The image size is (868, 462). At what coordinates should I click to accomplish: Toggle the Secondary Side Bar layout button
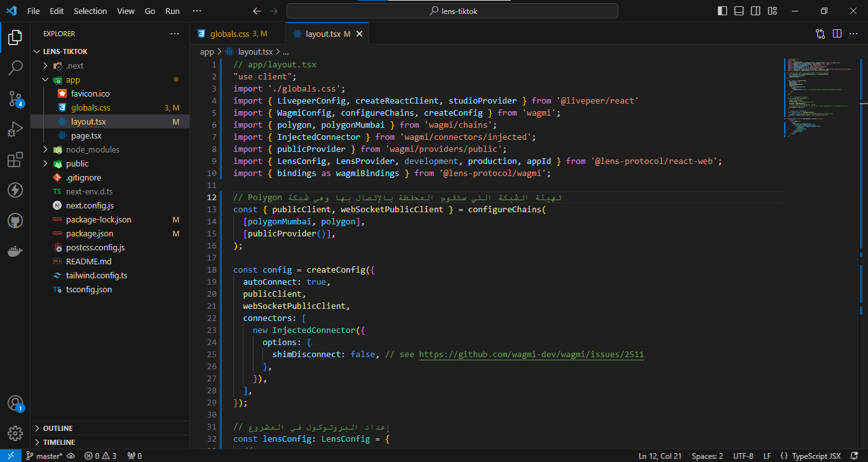point(756,11)
